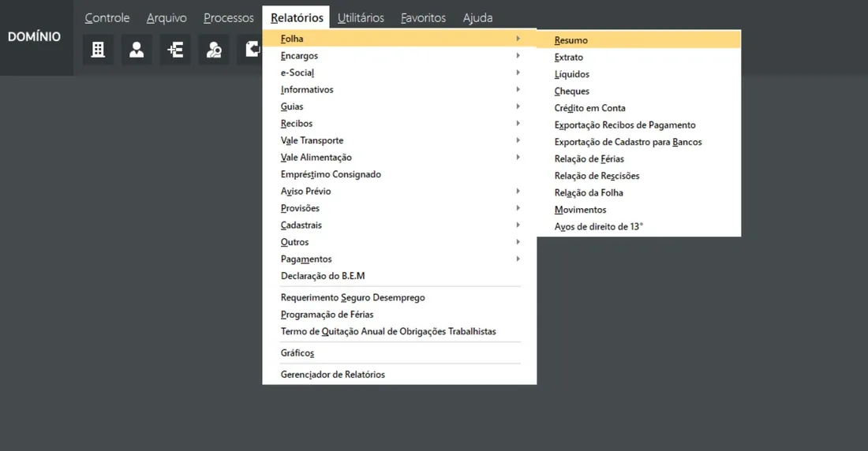Expand the Folha submenu arrow
The image size is (868, 451).
518,39
